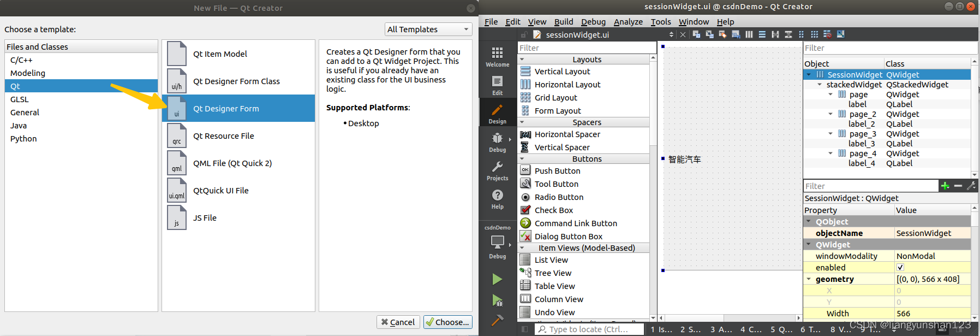
Task: Click the windowModality value NonModal
Action: [932, 256]
